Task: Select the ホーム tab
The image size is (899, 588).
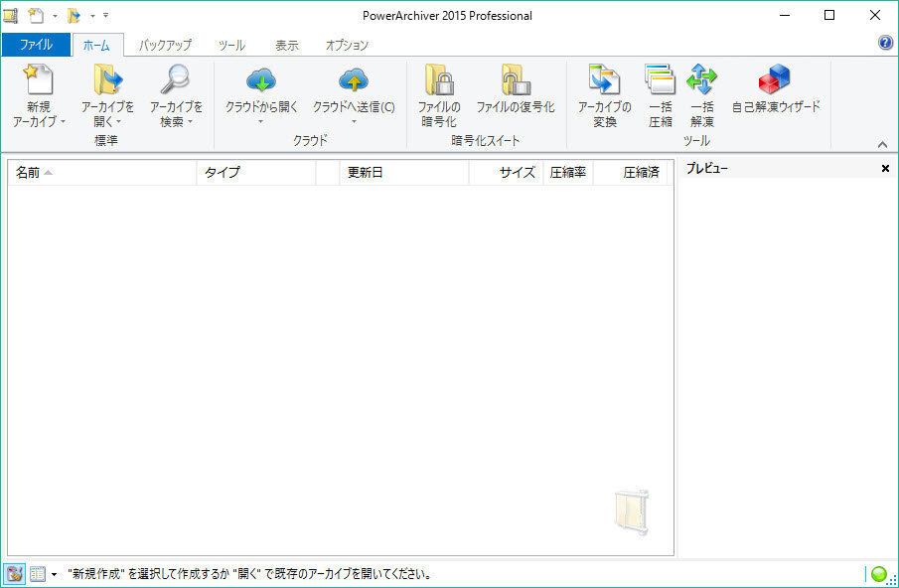Action: (96, 46)
